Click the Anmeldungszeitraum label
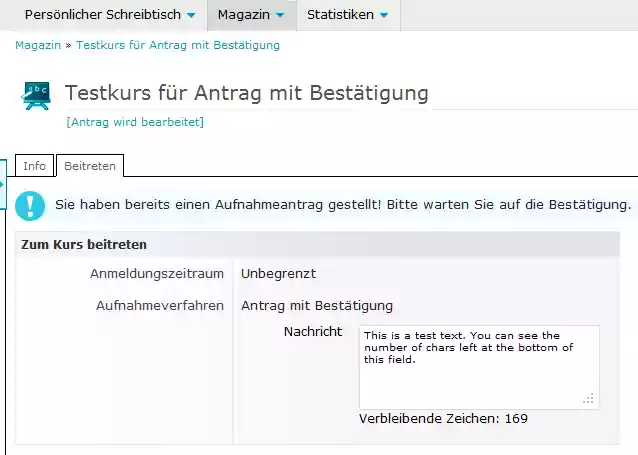The width and height of the screenshot is (638, 455). click(157, 273)
